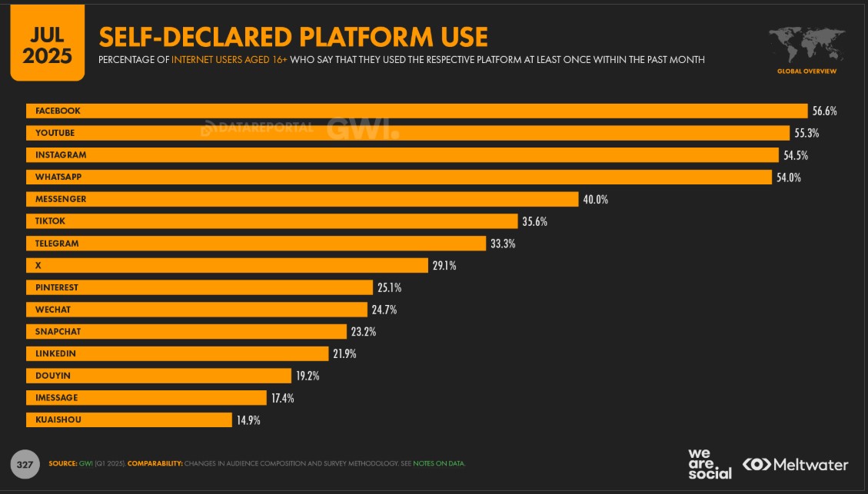Screen dimensions: 868x494
Task: Click the slide number 327 badge
Action: click(x=25, y=464)
